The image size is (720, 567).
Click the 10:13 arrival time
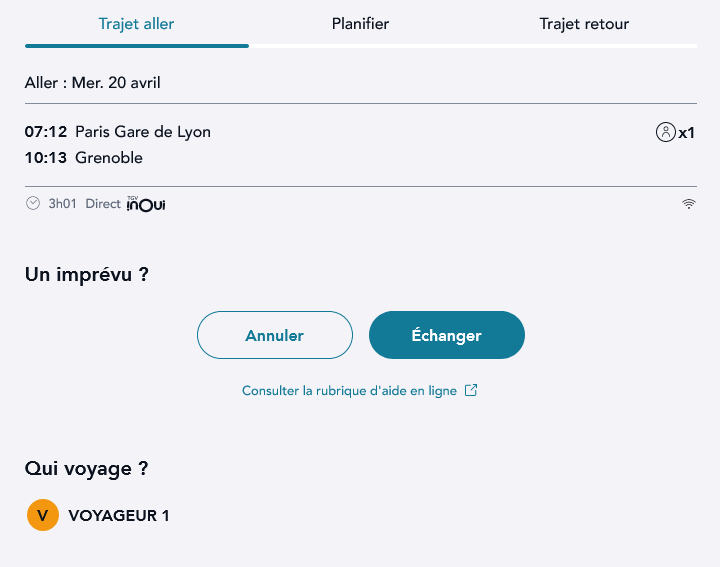[46, 158]
